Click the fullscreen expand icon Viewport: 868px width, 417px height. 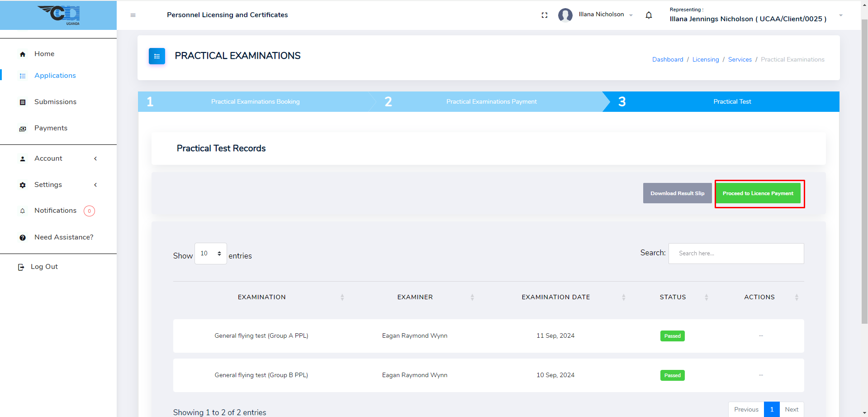point(544,15)
